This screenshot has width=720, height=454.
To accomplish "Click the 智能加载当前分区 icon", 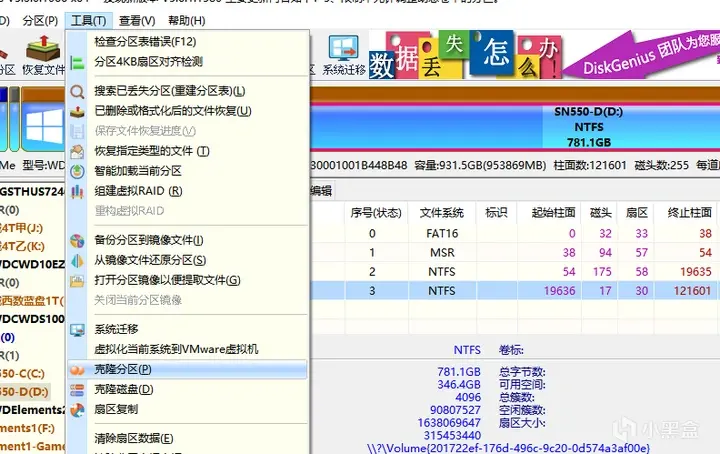I will 77,171.
